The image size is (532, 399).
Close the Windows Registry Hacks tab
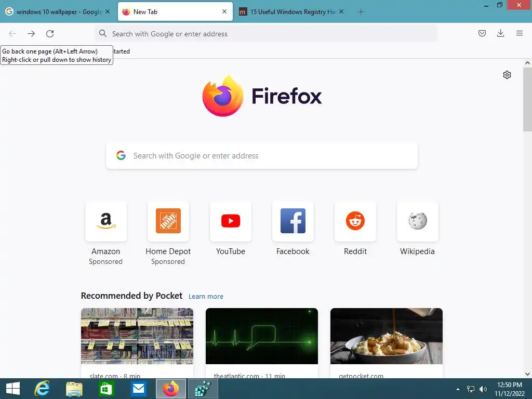pos(341,11)
